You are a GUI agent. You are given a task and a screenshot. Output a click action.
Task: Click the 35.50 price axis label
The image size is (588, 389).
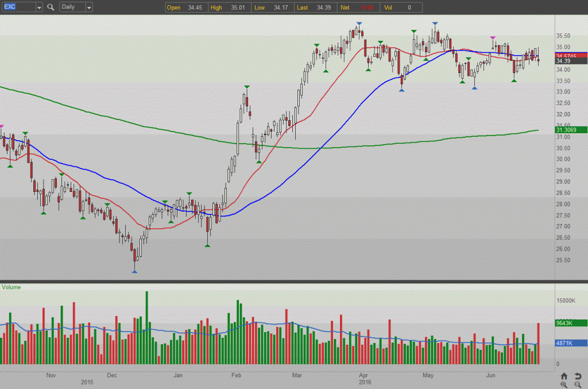(563, 36)
